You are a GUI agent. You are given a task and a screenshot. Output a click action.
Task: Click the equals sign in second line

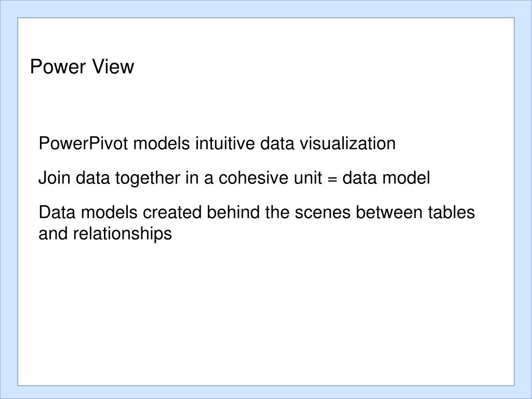click(x=332, y=179)
